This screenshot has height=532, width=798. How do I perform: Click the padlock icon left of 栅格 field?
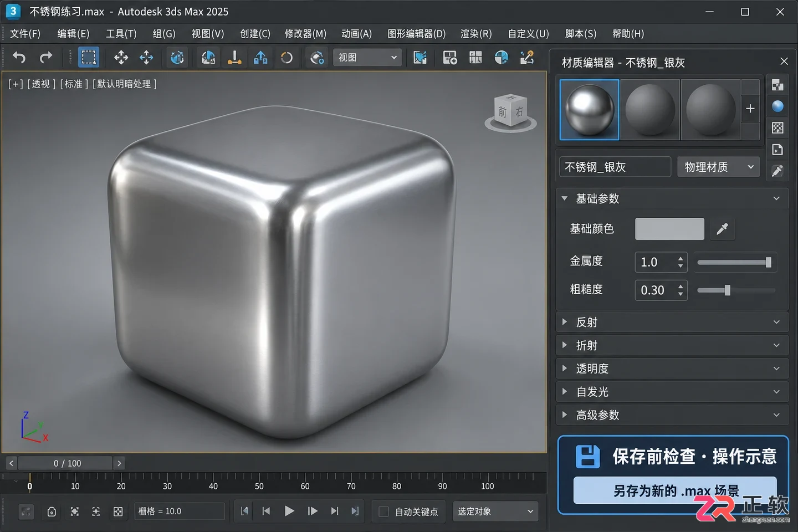52,511
